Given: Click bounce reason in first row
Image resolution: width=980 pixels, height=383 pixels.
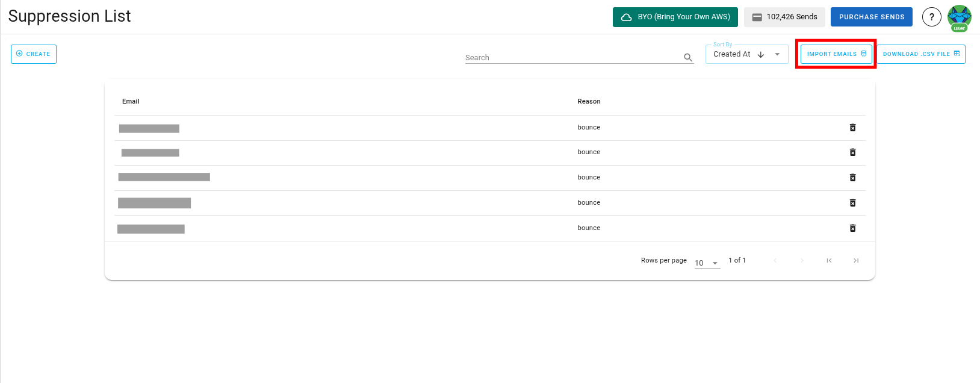Looking at the screenshot, I should point(589,127).
